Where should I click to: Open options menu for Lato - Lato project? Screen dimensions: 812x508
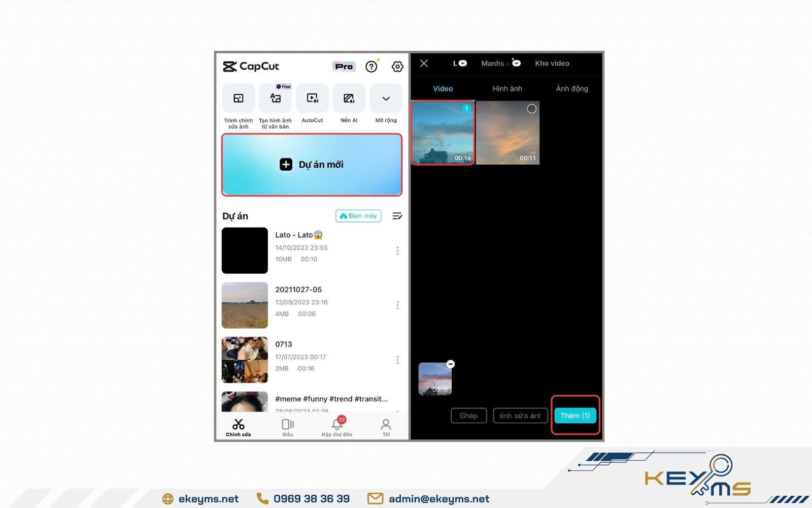397,250
